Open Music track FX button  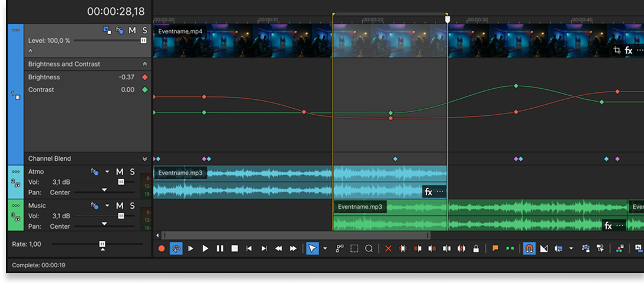point(95,206)
